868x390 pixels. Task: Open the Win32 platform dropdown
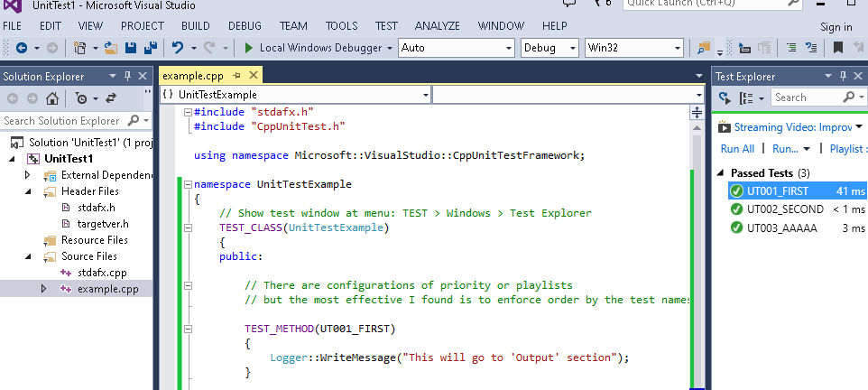coord(678,48)
